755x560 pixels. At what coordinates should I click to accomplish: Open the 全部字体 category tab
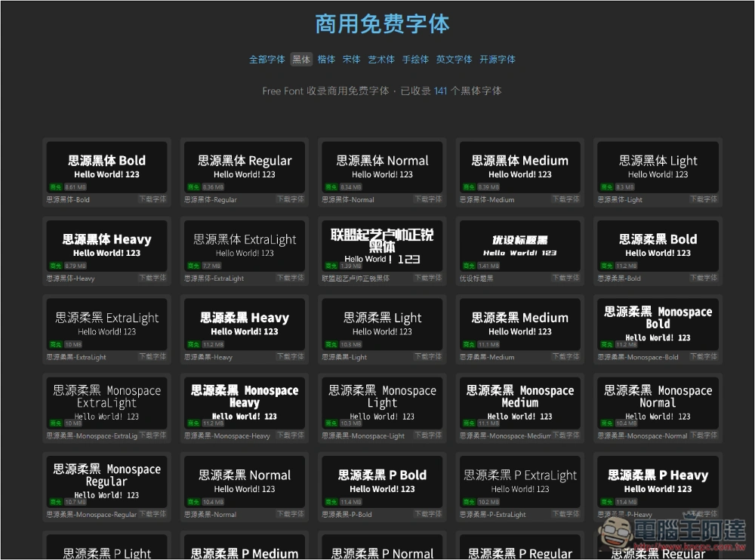pyautogui.click(x=267, y=60)
